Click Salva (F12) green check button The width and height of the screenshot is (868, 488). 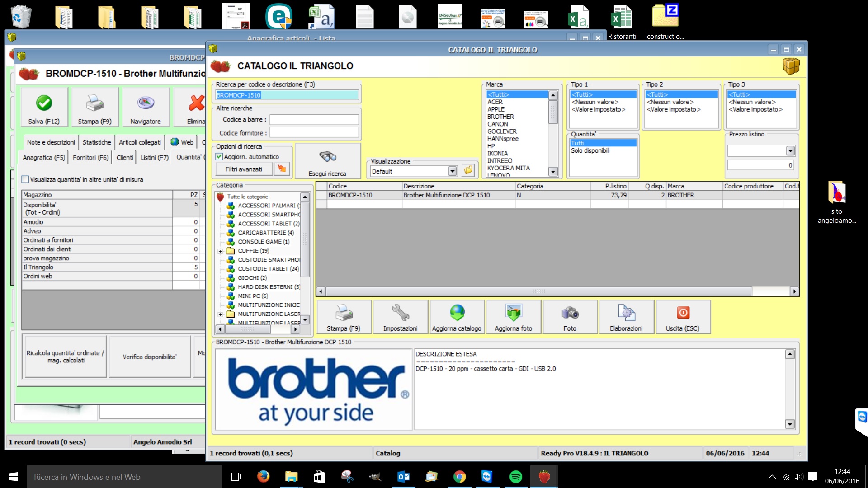click(x=44, y=108)
